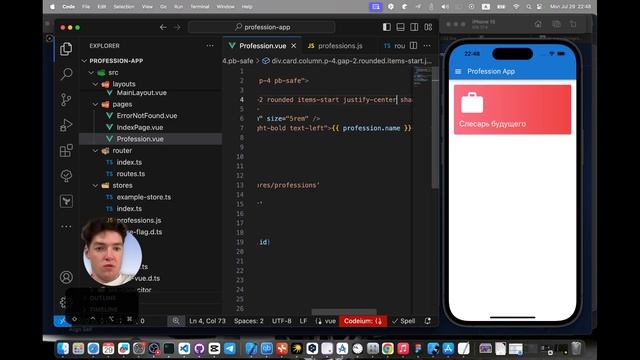Viewport: 640px width, 360px height.
Task: Go back with the left arrow
Action: [163, 27]
